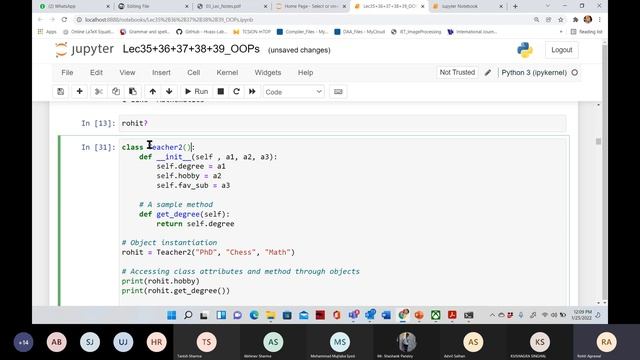Open the Edit menu
The image size is (640, 360).
[x=96, y=73]
